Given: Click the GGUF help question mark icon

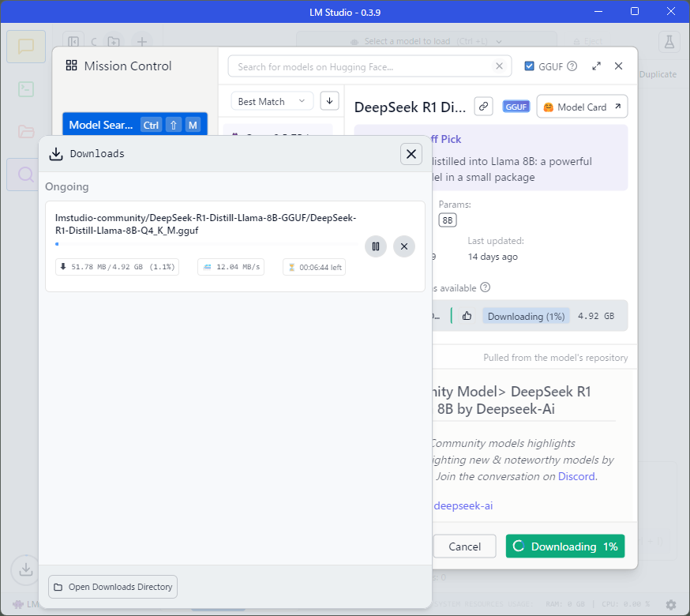Looking at the screenshot, I should (572, 67).
